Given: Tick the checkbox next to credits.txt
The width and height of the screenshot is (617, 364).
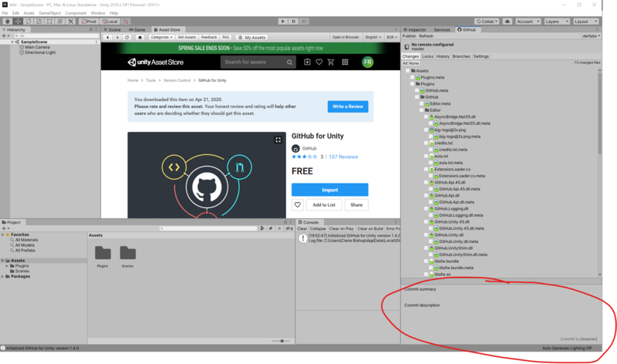Looking at the screenshot, I should [x=427, y=143].
